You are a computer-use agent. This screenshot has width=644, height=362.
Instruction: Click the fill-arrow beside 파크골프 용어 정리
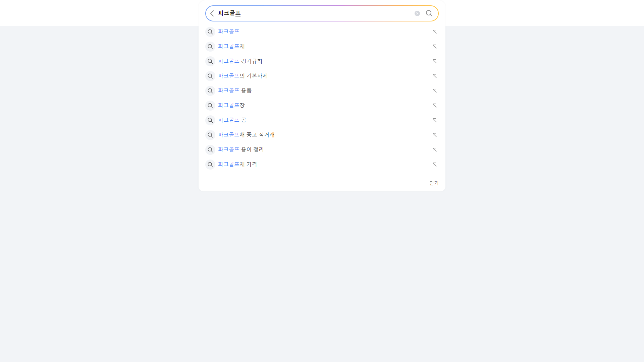click(434, 149)
